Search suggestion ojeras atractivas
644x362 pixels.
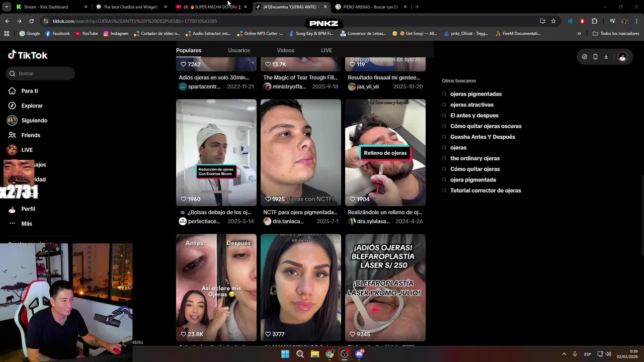[472, 105]
